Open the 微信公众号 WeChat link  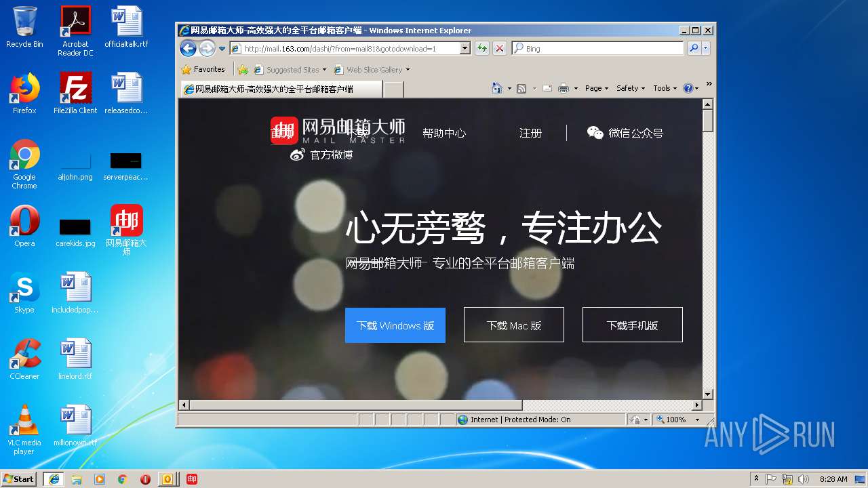[625, 133]
